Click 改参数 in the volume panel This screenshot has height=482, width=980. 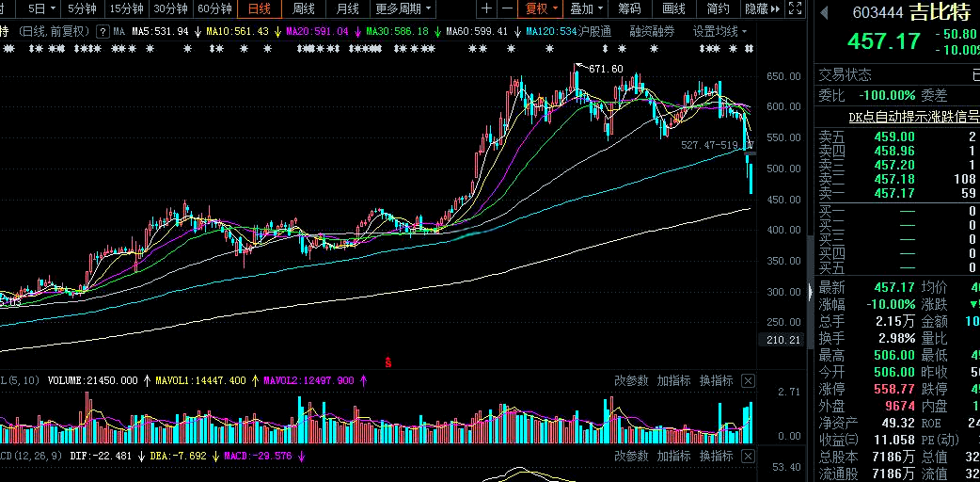tap(631, 380)
